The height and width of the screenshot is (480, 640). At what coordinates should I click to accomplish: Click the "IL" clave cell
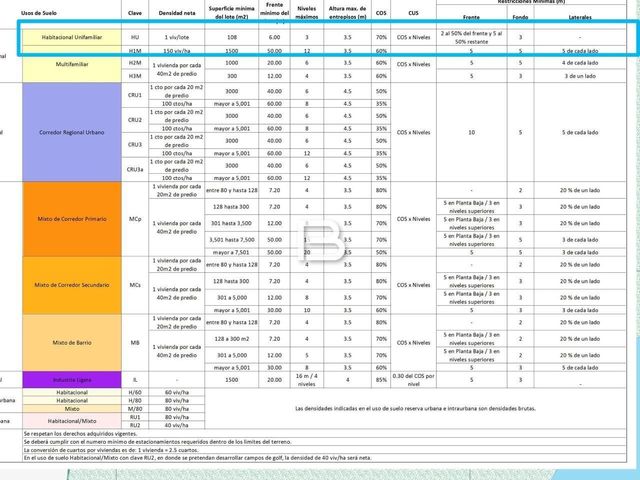coord(135,380)
